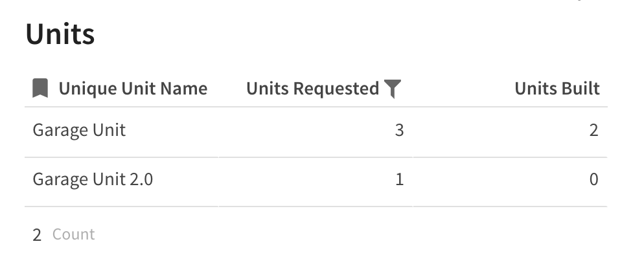This screenshot has width=644, height=268.
Task: Click Units Built value 0 for Garage Unit 2.0
Action: click(x=593, y=179)
